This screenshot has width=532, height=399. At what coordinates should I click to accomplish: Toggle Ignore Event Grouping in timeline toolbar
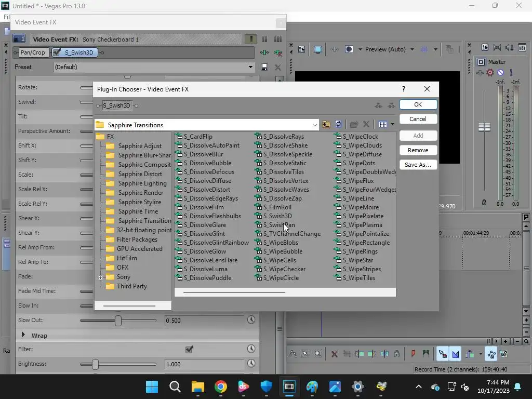click(504, 354)
